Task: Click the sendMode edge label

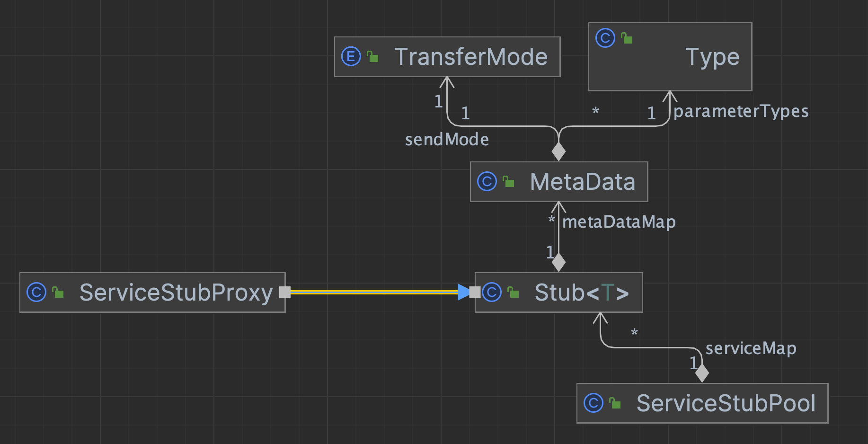Action: pos(447,140)
